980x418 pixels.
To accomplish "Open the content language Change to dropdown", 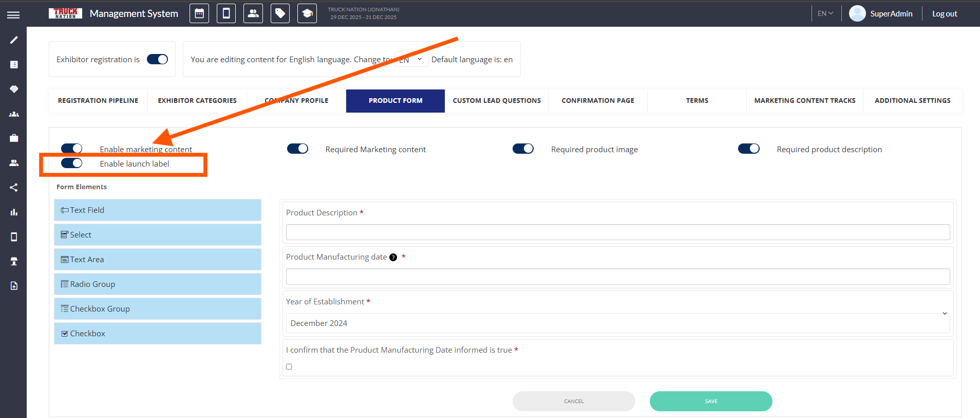I will [411, 60].
